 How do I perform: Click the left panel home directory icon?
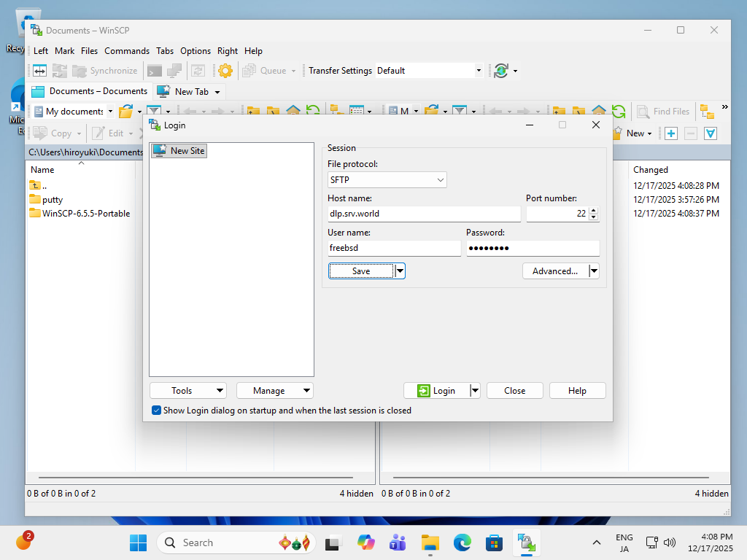[x=293, y=112]
